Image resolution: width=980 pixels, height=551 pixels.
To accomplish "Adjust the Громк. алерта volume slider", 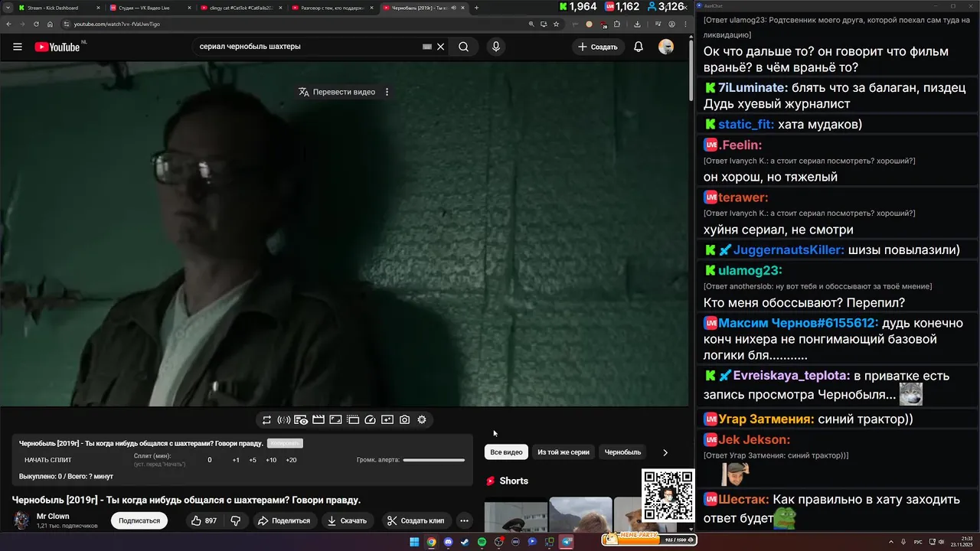I will pos(434,460).
